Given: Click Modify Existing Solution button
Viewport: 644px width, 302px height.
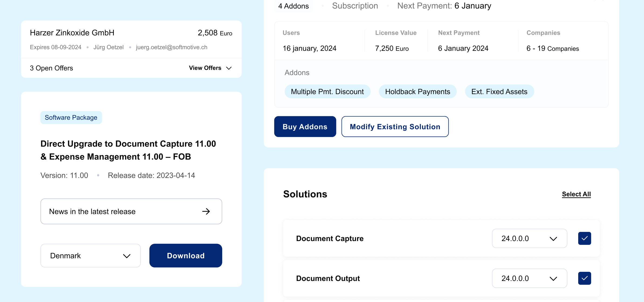Looking at the screenshot, I should [x=395, y=126].
